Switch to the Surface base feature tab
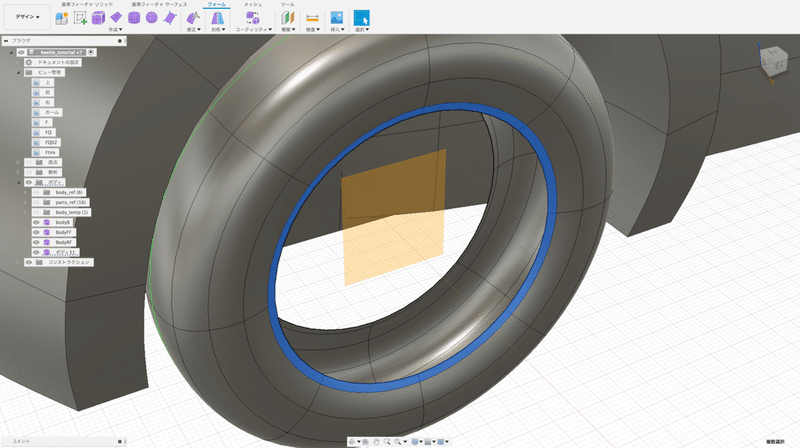 (x=159, y=4)
